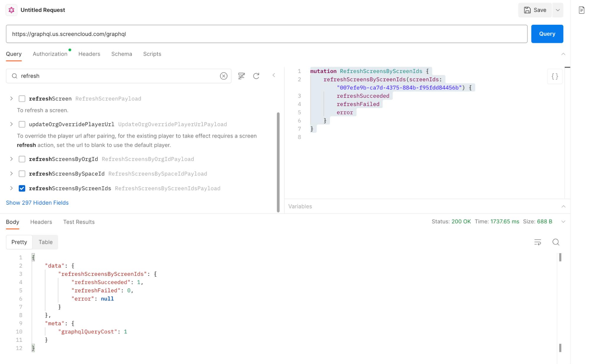Viewport: 589px width, 364px height.
Task: Collapse the schema explorer with the left chevron
Action: click(274, 75)
